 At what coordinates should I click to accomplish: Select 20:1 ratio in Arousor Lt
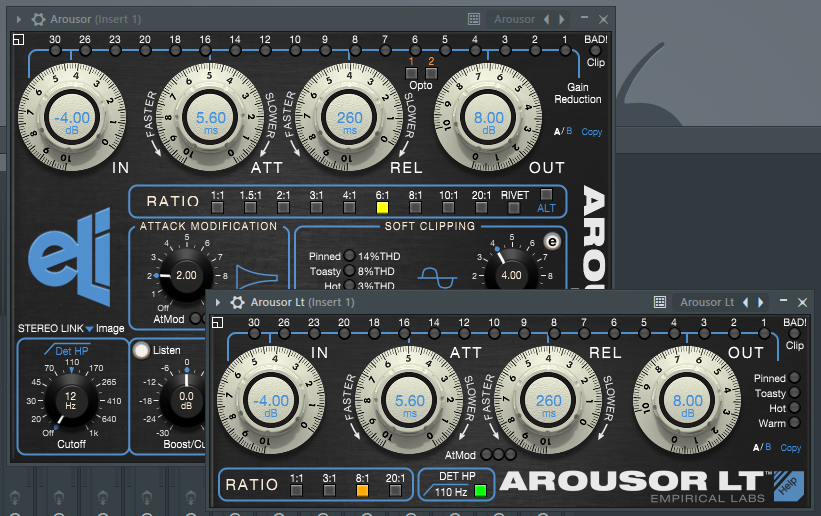point(395,490)
